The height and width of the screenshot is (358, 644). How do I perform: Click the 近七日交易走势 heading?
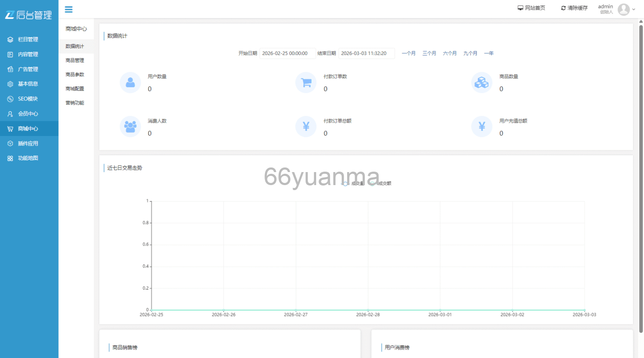tap(125, 168)
